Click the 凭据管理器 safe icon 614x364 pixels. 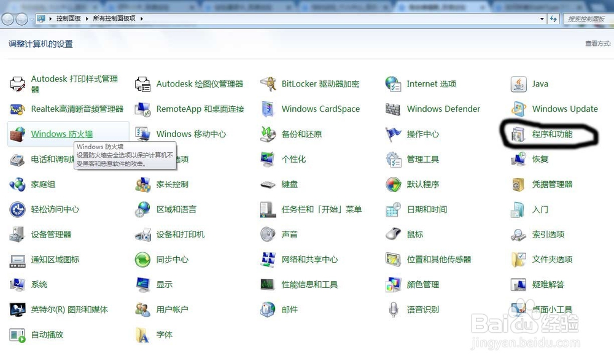click(518, 184)
